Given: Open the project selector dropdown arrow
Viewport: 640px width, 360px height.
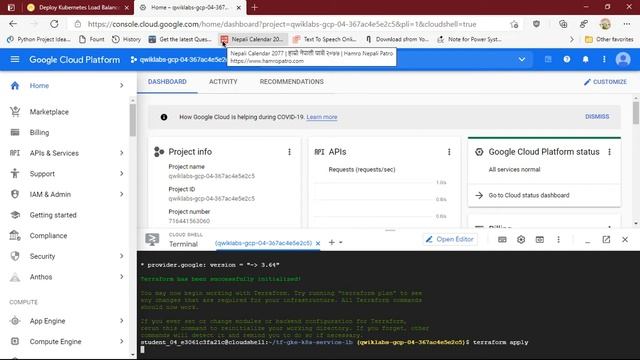Looking at the screenshot, I should tap(522, 60).
